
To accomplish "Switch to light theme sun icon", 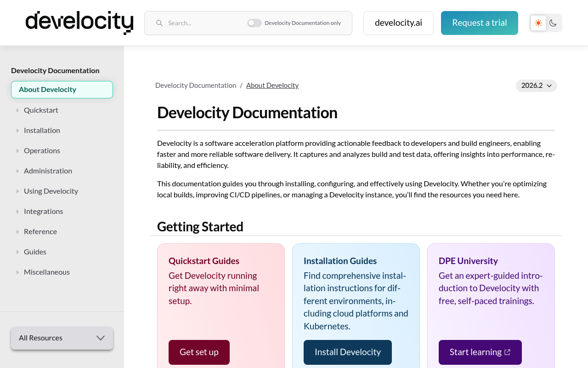I will point(538,23).
